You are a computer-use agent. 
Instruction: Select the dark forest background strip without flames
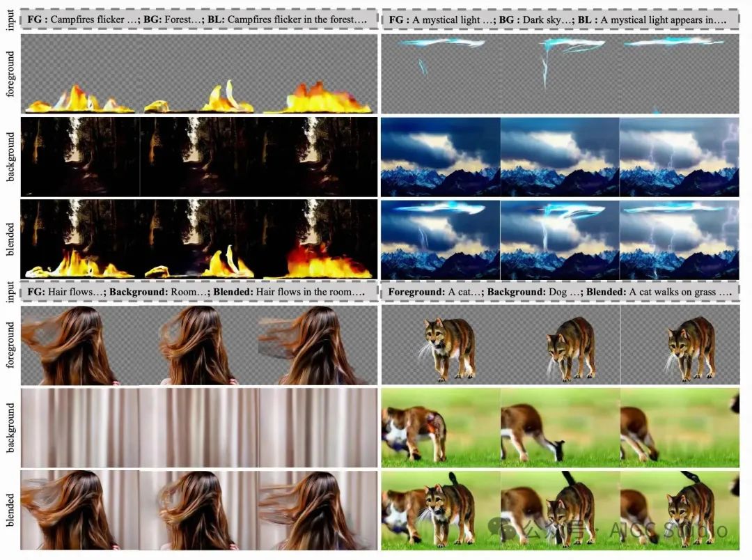tap(199, 157)
